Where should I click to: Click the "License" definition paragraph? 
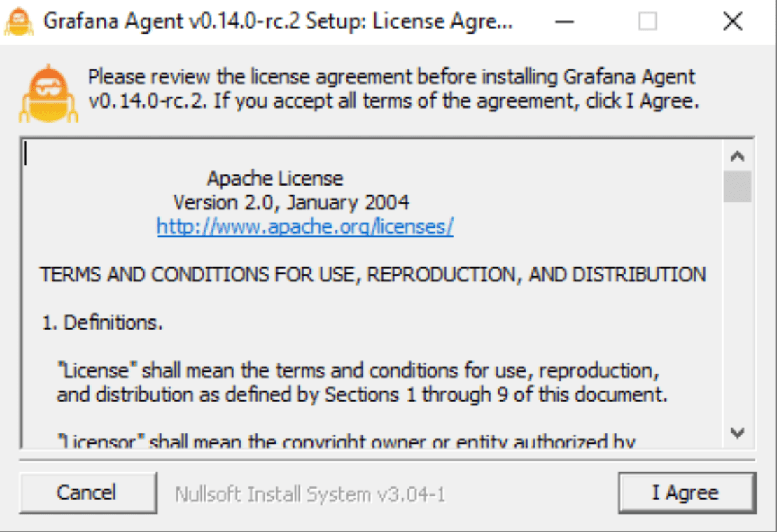pos(361,382)
